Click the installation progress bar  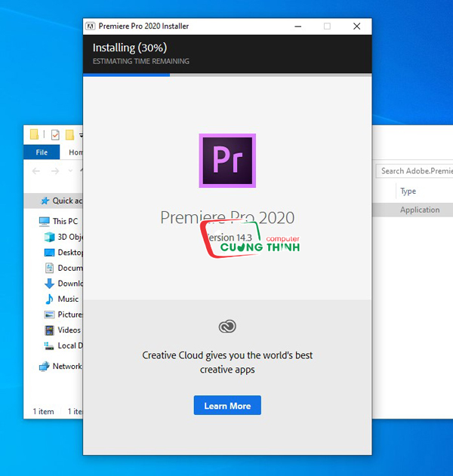point(227,75)
